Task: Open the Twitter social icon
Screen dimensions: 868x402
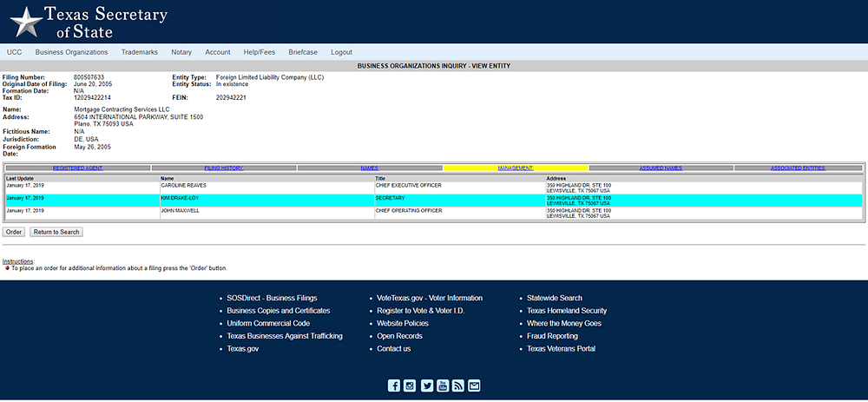Action: pyautogui.click(x=426, y=386)
